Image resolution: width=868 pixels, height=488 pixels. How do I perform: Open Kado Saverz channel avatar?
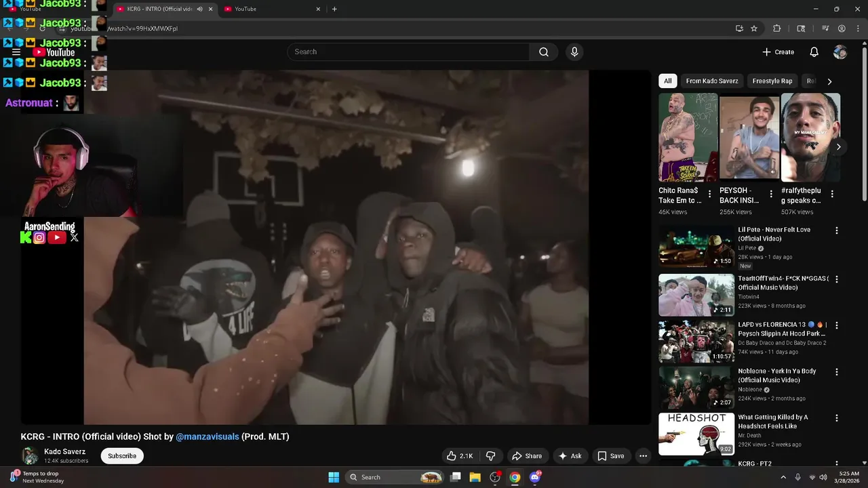[30, 456]
